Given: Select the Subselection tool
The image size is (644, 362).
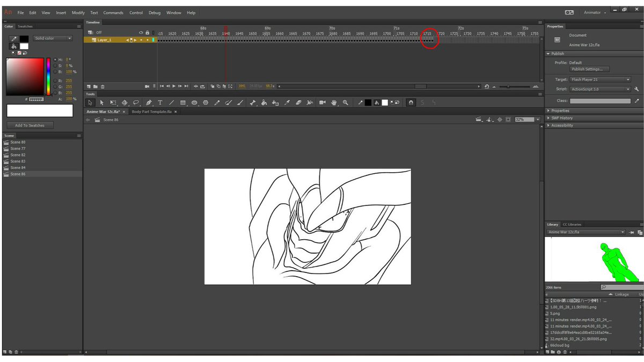Looking at the screenshot, I should tap(102, 102).
